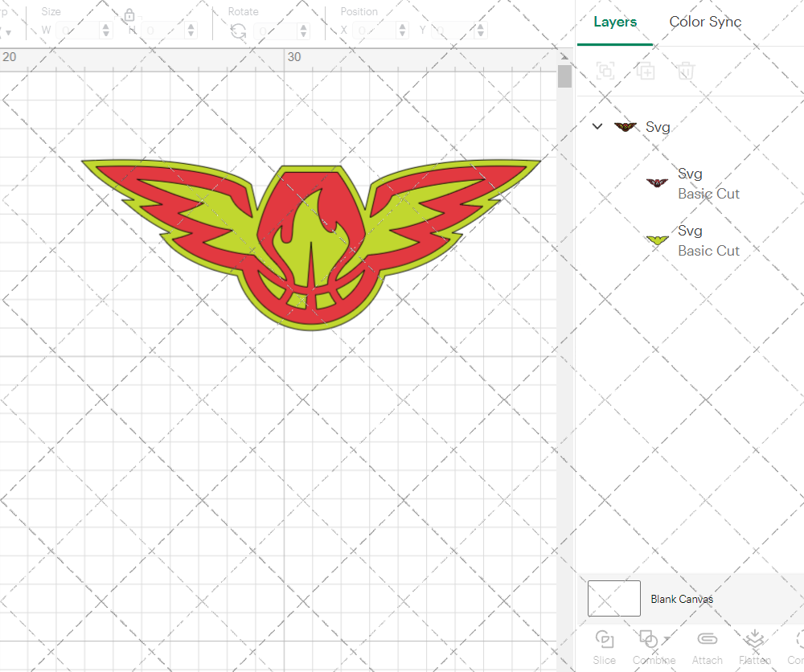The height and width of the screenshot is (672, 804).
Task: Switch to the Layers tab
Action: point(615,22)
